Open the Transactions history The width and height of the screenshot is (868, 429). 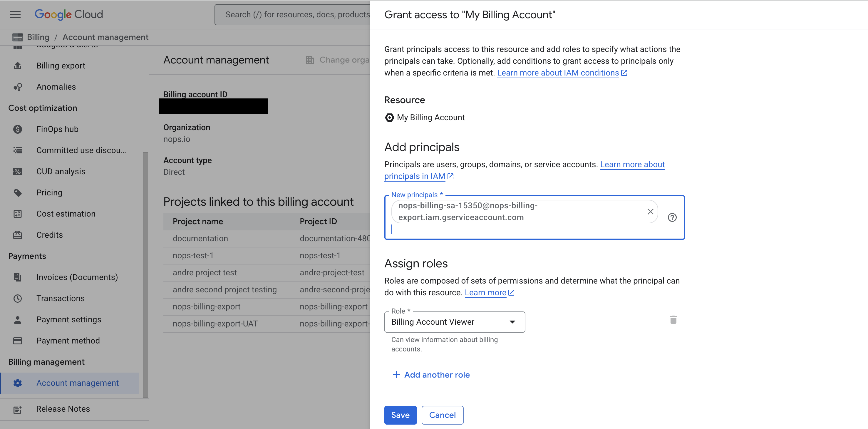60,298
